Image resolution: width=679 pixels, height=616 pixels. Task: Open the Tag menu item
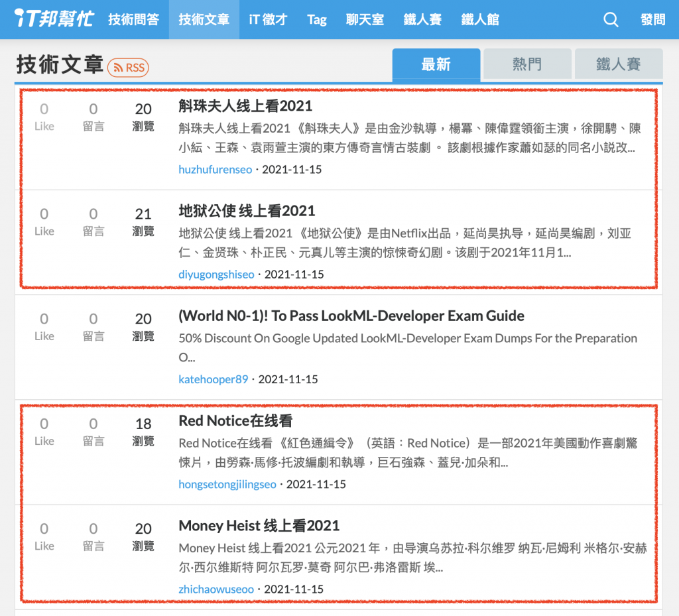[316, 20]
